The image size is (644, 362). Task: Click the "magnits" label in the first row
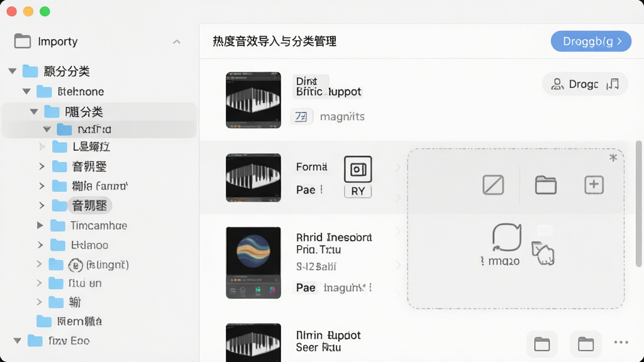pyautogui.click(x=342, y=116)
